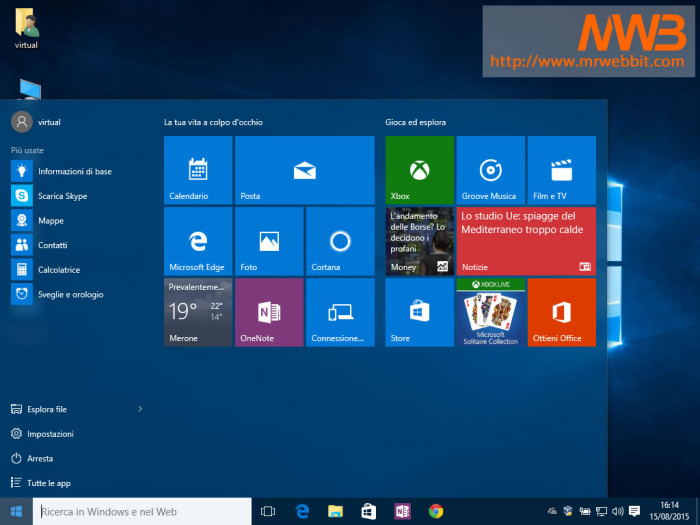
Task: Launch the Xbox tile
Action: pos(419,170)
